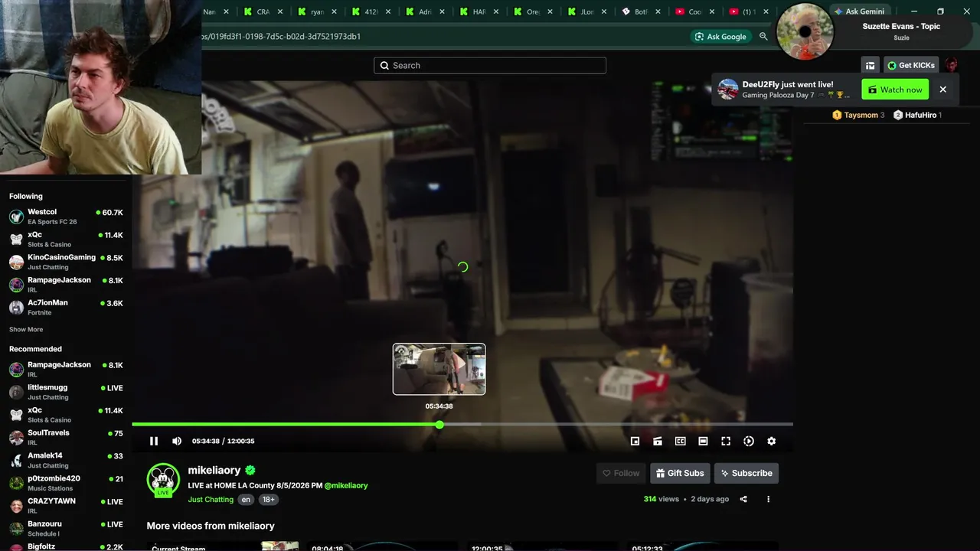Dismiss the DeeU2Fly live notification

click(942, 90)
